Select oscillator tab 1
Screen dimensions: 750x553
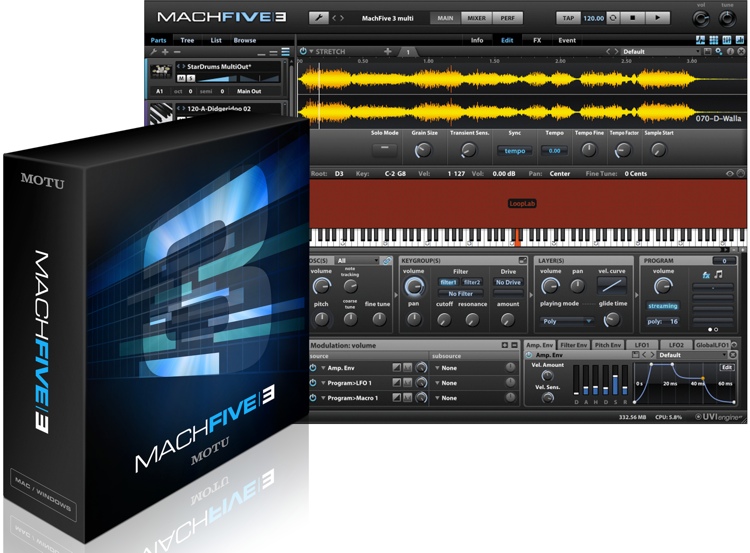(x=408, y=52)
